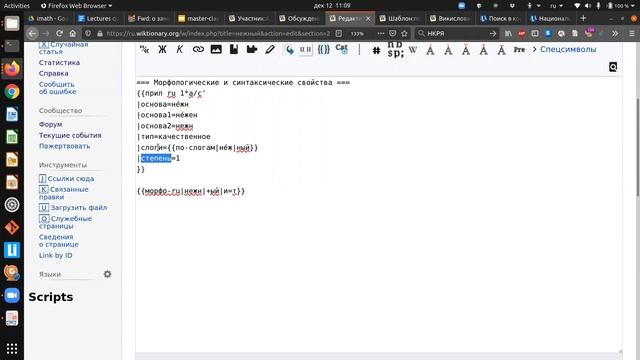Apply bold formatting with the Ж button
640x360 pixels.
[x=162, y=49]
